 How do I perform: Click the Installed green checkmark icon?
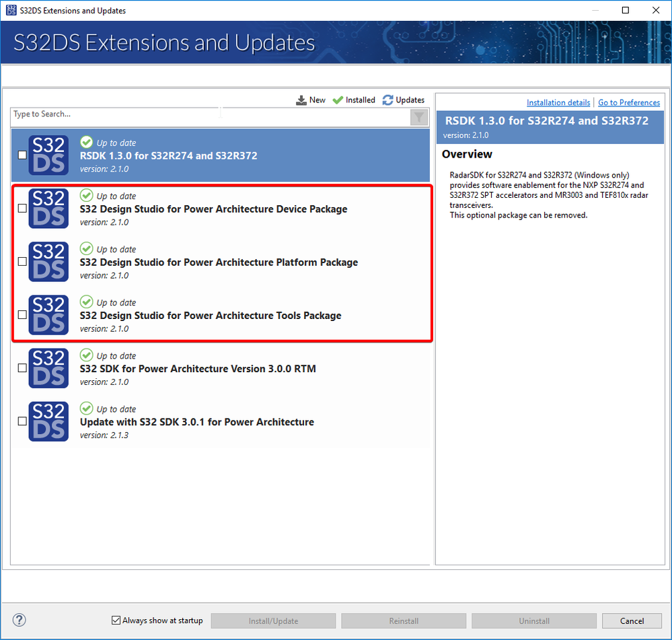point(338,100)
